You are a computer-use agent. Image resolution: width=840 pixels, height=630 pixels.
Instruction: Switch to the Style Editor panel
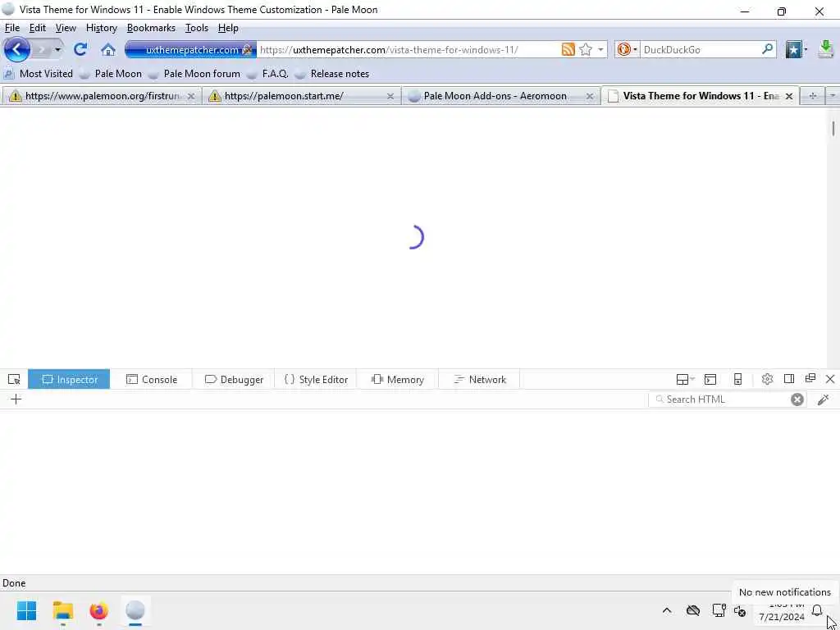click(x=316, y=380)
